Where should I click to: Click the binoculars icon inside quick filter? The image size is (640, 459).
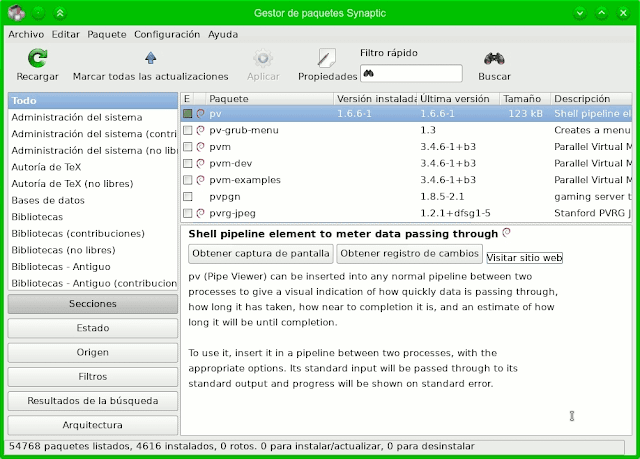click(x=369, y=73)
